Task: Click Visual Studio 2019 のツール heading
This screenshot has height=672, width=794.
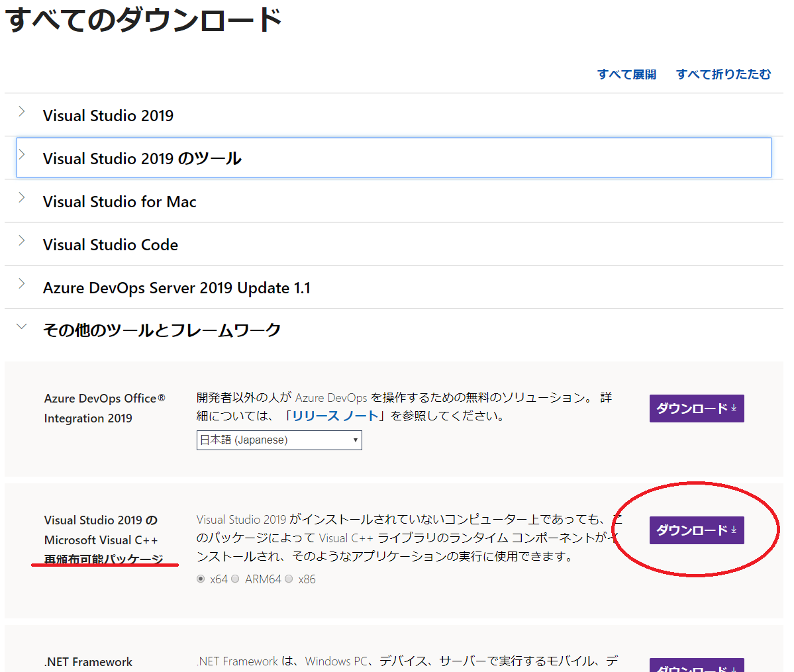Action: tap(142, 158)
